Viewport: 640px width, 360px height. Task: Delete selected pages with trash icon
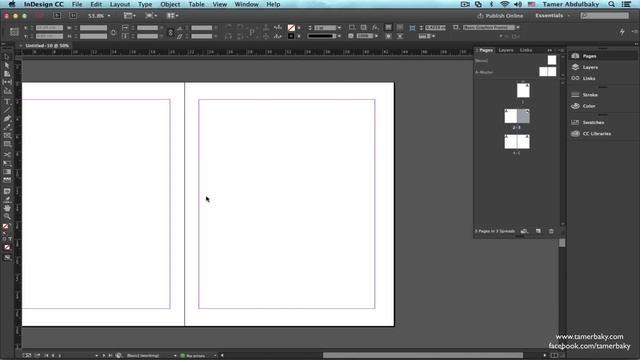[x=551, y=231]
